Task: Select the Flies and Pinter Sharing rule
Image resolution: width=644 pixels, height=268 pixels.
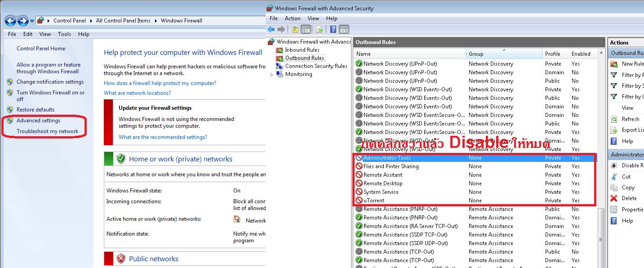Action: (475, 166)
